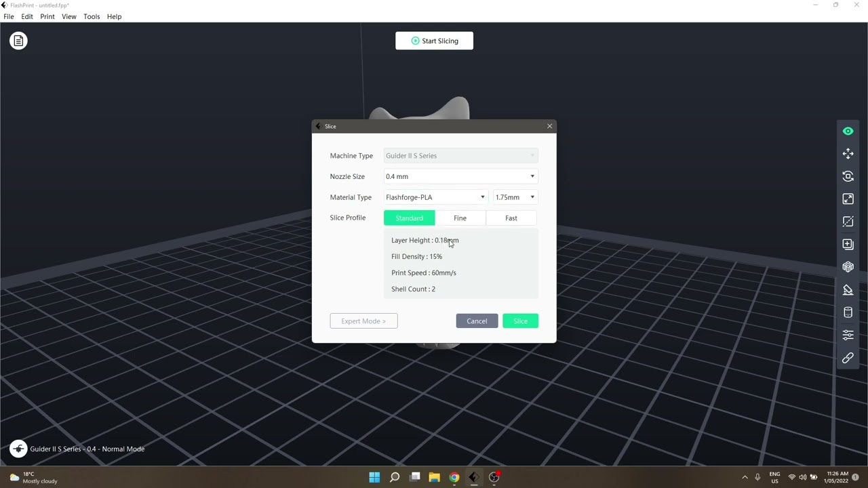
Task: Click the printer icon beside Guider II S Series
Action: [x=18, y=449]
